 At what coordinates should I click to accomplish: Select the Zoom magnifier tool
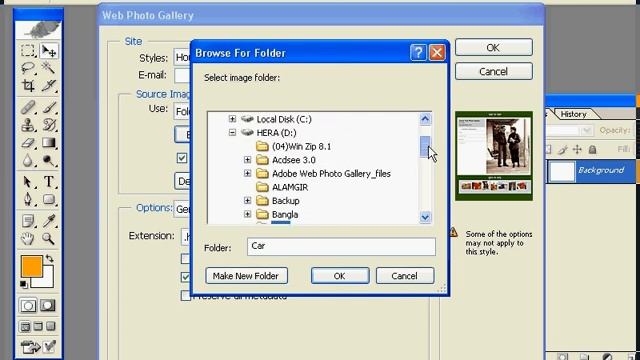tap(49, 238)
